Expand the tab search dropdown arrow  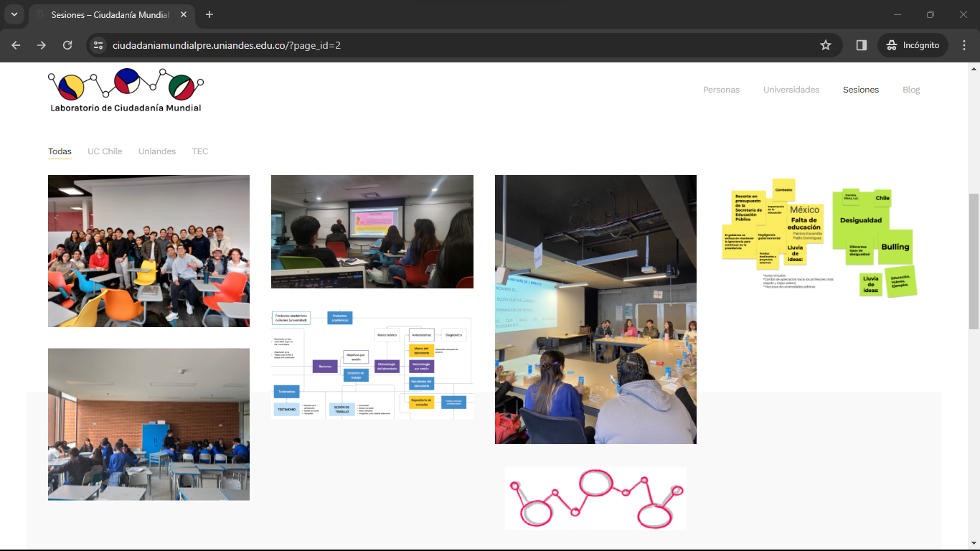click(x=14, y=14)
